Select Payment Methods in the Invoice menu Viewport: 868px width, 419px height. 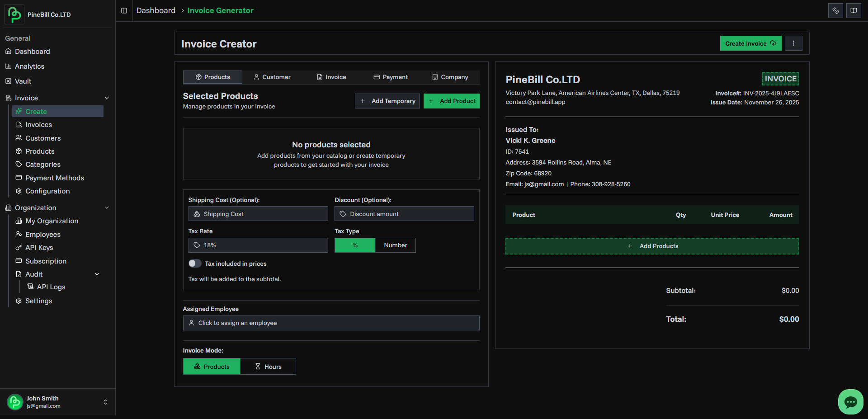tap(54, 178)
